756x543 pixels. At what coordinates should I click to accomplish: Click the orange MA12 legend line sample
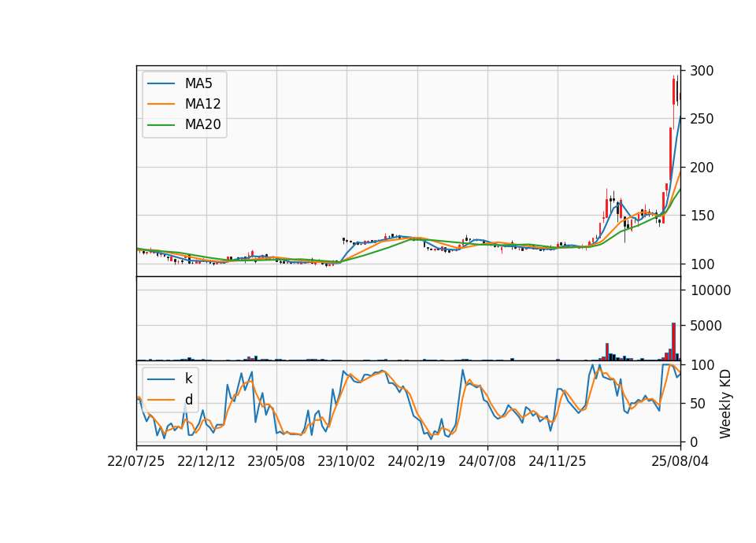tap(161, 104)
